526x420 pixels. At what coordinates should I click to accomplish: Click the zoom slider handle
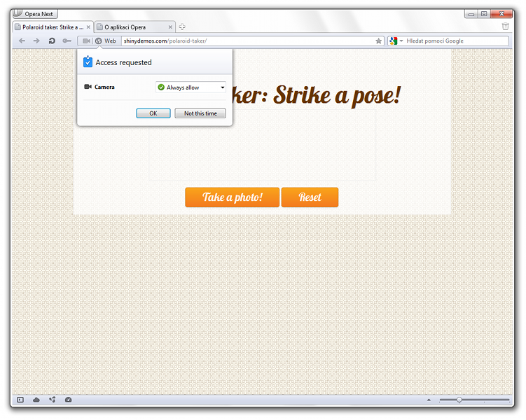point(459,400)
